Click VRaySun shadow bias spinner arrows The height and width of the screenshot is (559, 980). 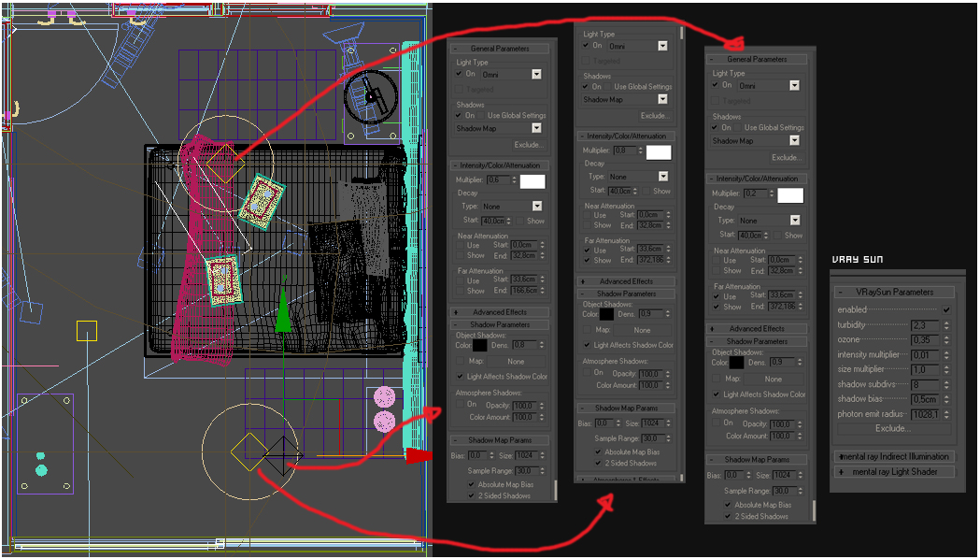pyautogui.click(x=946, y=399)
